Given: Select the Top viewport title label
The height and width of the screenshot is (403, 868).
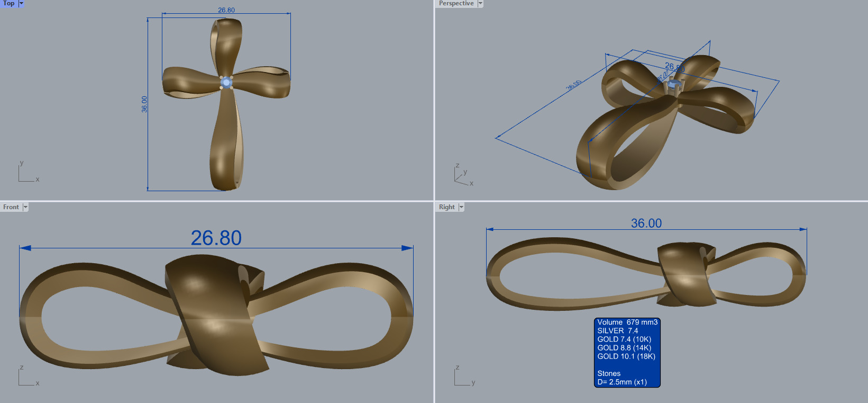Looking at the screenshot, I should point(9,3).
